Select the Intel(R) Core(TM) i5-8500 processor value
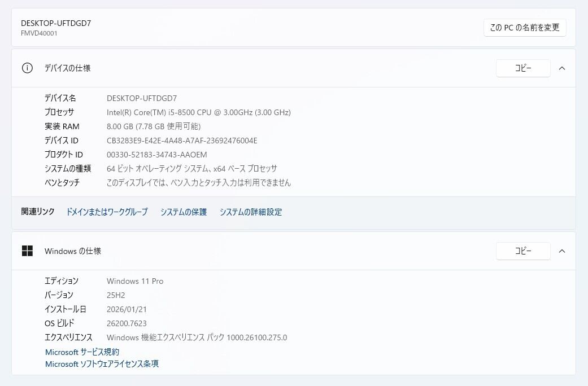This screenshot has height=386, width=588. (199, 112)
